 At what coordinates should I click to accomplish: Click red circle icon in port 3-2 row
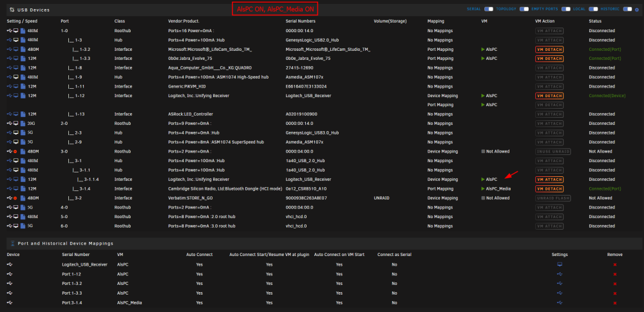click(16, 198)
